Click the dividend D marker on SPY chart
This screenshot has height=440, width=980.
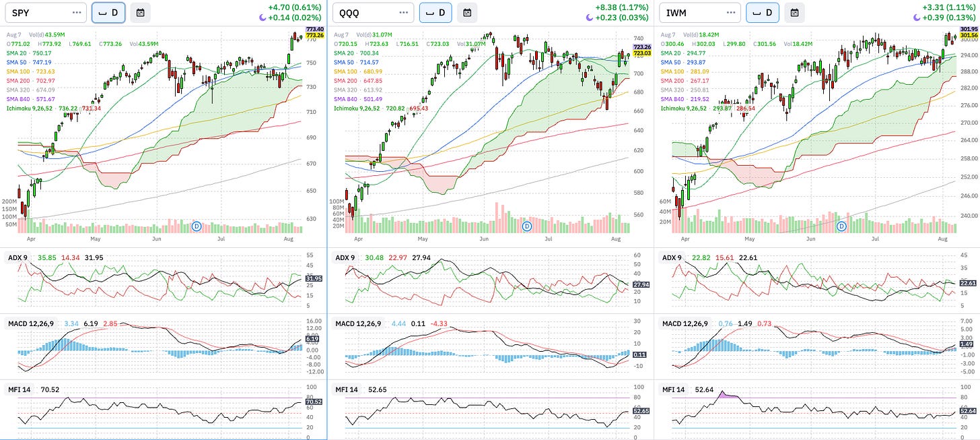pyautogui.click(x=197, y=225)
